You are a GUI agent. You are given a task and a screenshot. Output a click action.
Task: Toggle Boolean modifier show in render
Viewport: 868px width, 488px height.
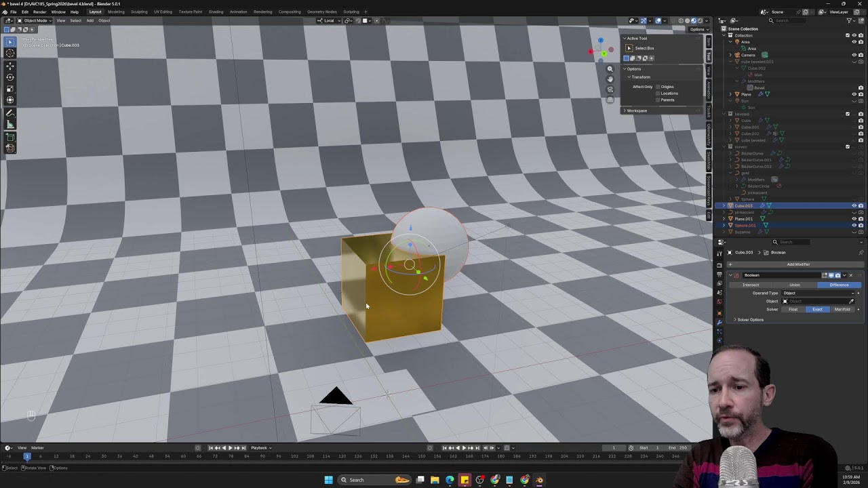point(837,275)
